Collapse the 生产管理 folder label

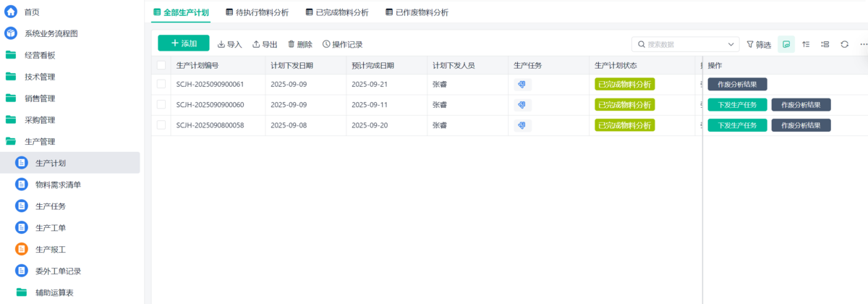click(40, 142)
